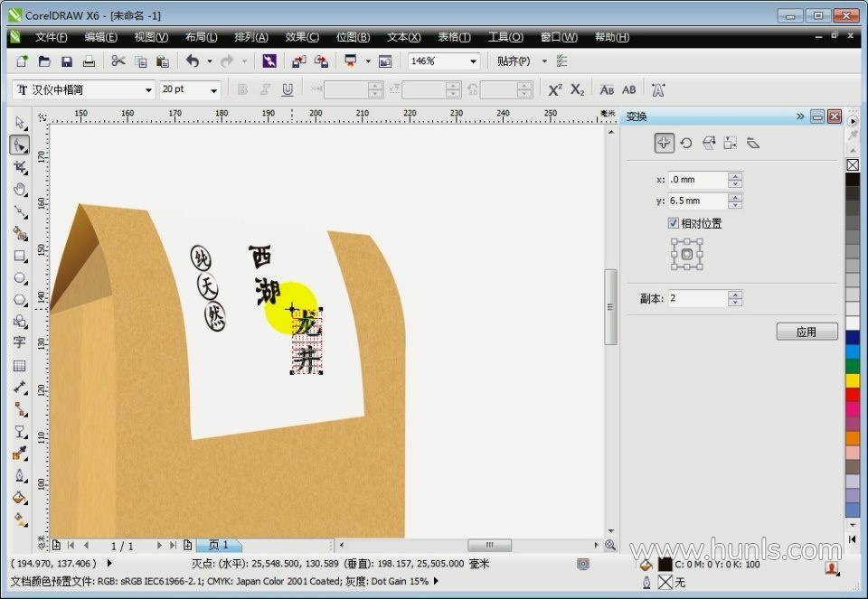The image size is (868, 599).
Task: Click the Save icon in toolbar
Action: point(67,61)
